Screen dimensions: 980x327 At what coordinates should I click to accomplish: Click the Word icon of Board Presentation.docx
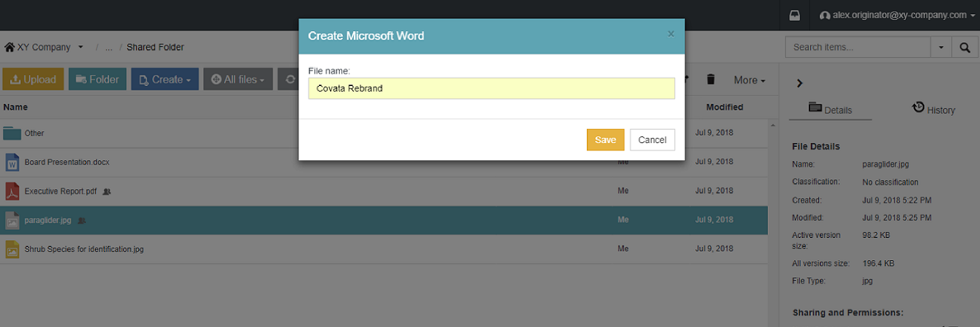point(12,162)
